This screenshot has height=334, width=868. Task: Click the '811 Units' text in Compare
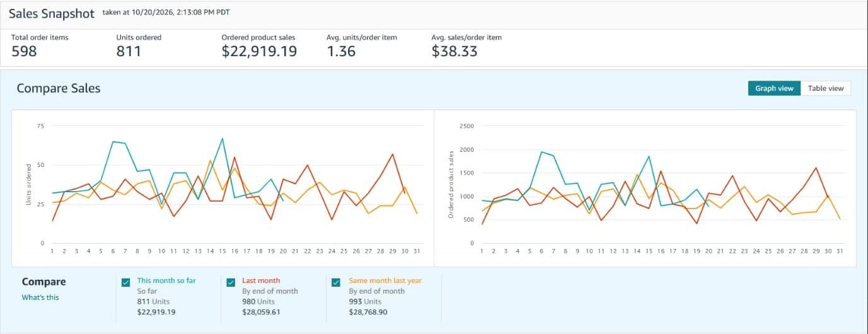[x=153, y=301]
